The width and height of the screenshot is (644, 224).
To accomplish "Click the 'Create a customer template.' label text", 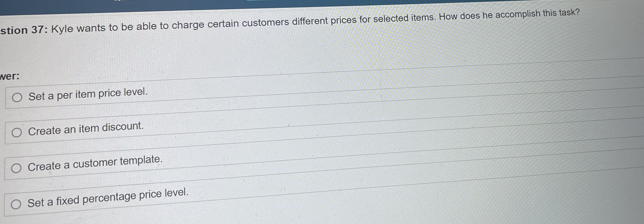I will click(x=95, y=163).
